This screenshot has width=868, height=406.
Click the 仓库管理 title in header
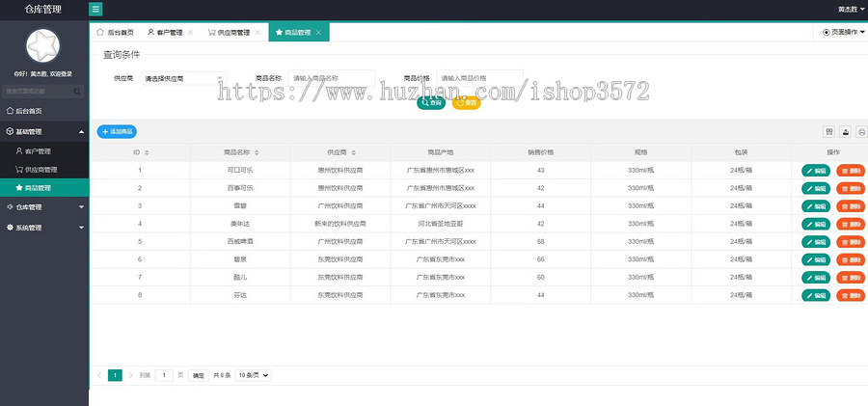tap(43, 10)
